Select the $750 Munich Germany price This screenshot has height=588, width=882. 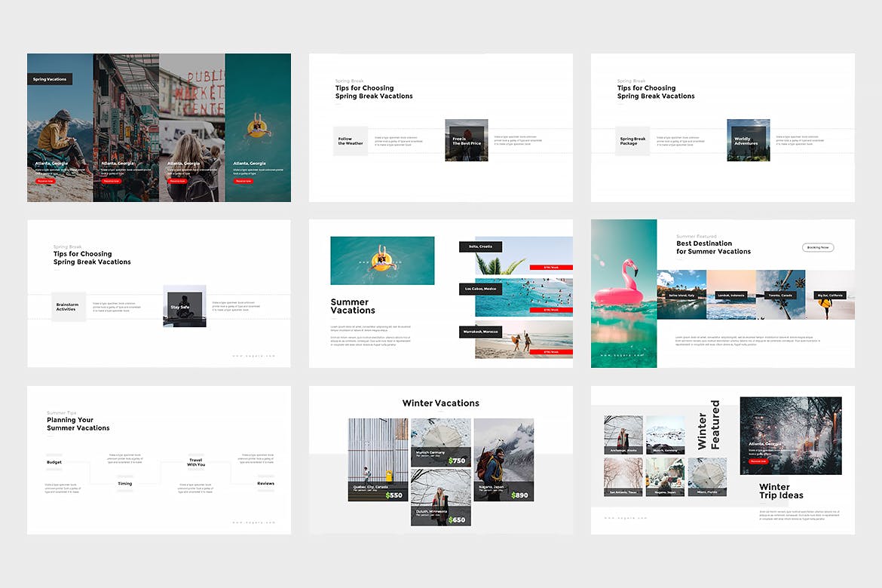coord(456,461)
